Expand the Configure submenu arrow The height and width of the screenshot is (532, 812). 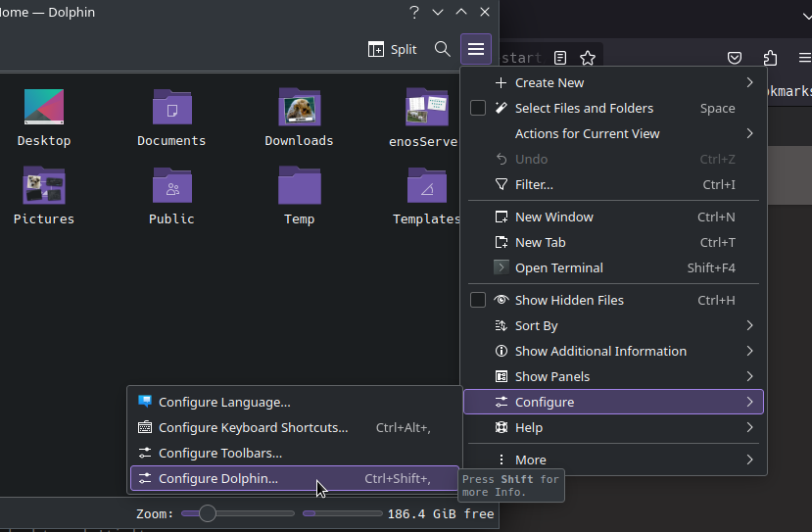(749, 402)
